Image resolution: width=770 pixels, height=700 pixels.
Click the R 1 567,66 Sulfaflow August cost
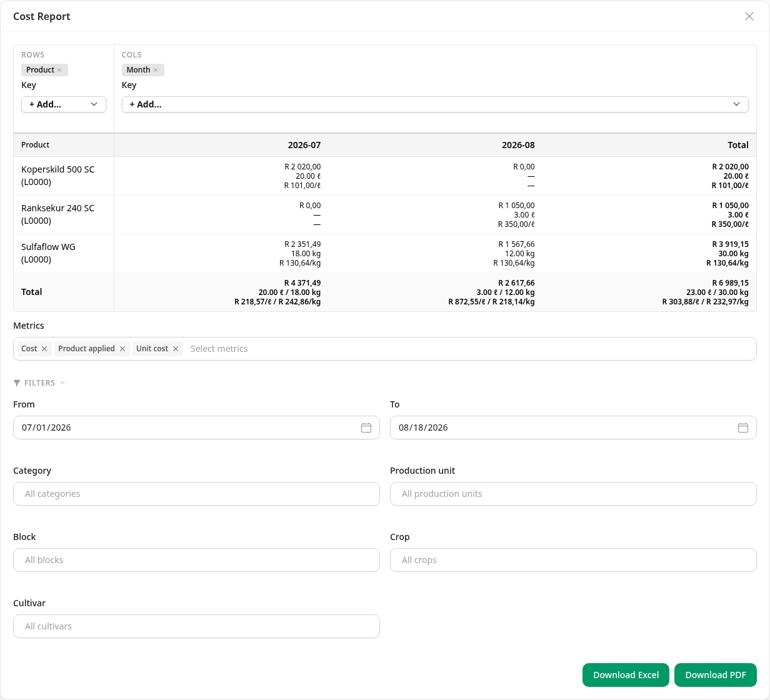pyautogui.click(x=516, y=244)
